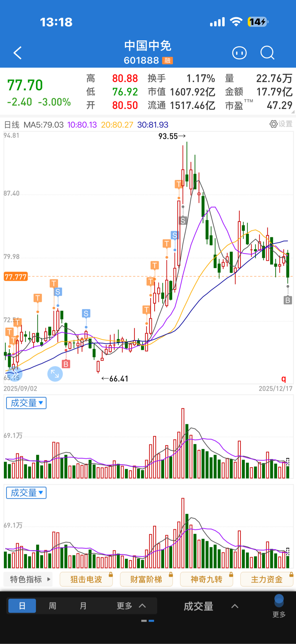Tap 换手 1.17% turnover value
The height and width of the screenshot is (644, 296).
pyautogui.click(x=201, y=79)
